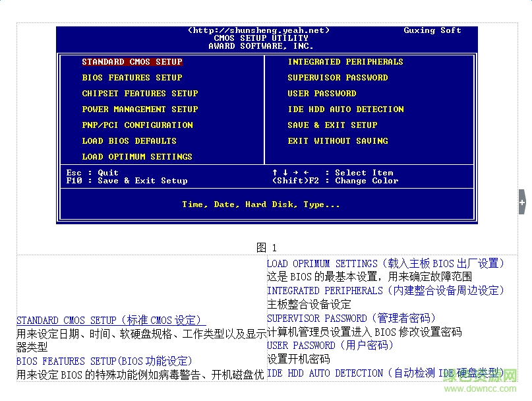Select LOAD OPTIMUM SETTINGS
532x401 pixels.
click(136, 156)
